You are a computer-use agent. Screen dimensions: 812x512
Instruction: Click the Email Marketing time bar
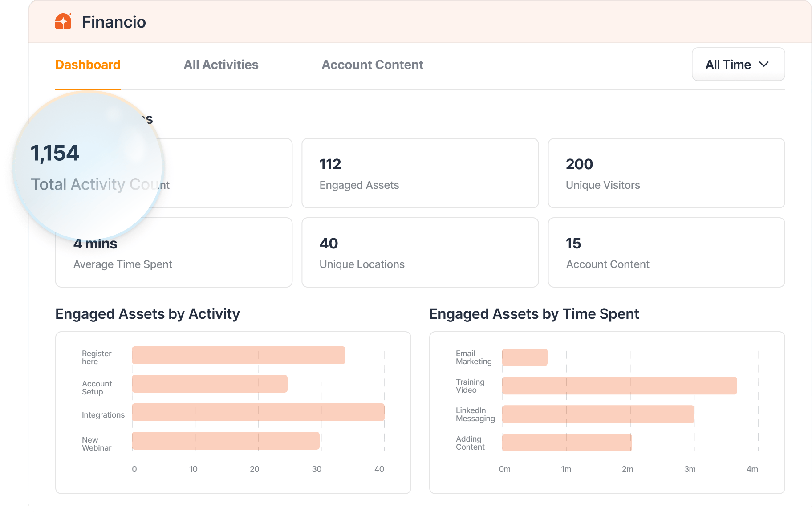(524, 358)
